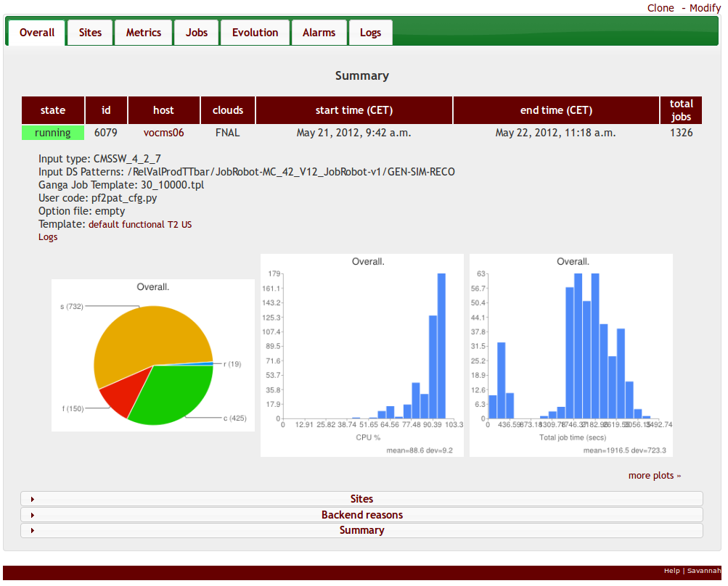Click the host column header
This screenshot has height=586, width=728.
163,110
